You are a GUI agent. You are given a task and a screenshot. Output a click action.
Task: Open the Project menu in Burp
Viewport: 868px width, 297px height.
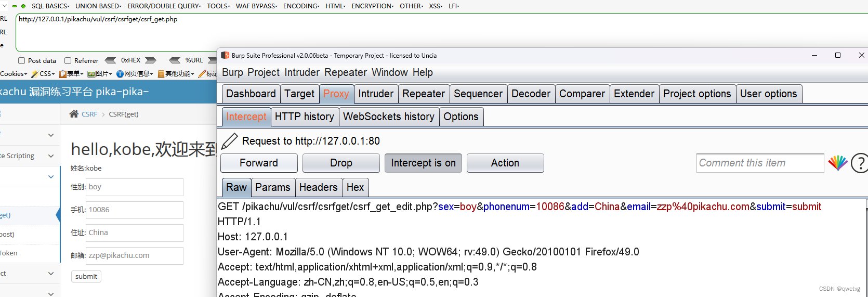264,72
